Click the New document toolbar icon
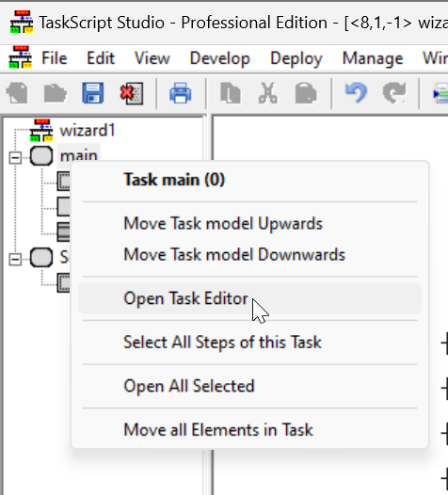This screenshot has width=448, height=495. pyautogui.click(x=17, y=93)
